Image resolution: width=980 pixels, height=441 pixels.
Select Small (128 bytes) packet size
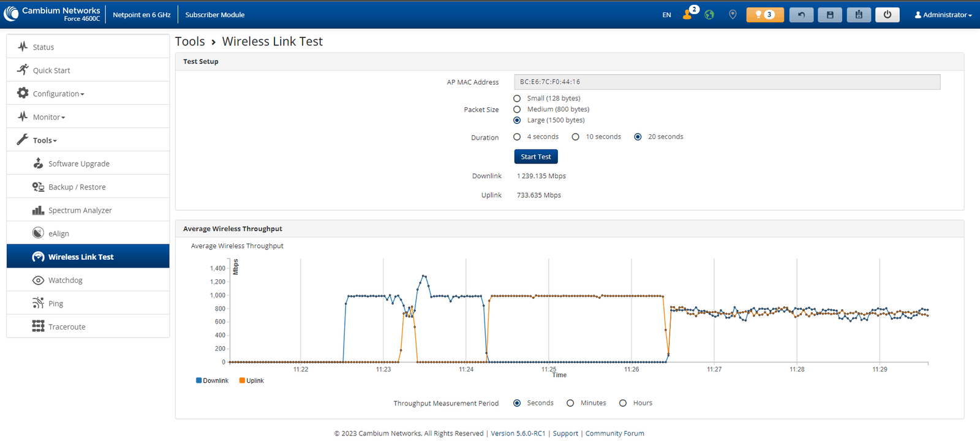pos(517,99)
